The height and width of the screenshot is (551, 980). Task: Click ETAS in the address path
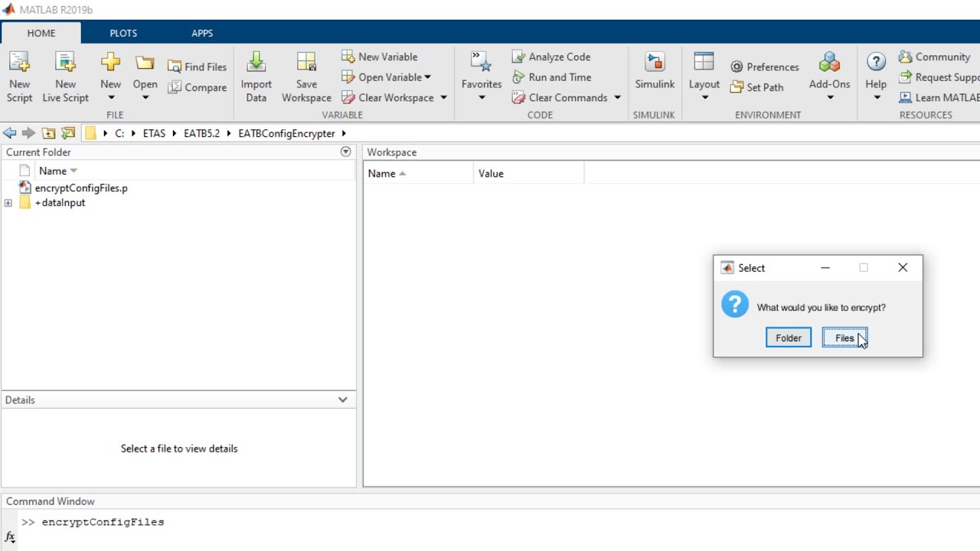(x=154, y=133)
